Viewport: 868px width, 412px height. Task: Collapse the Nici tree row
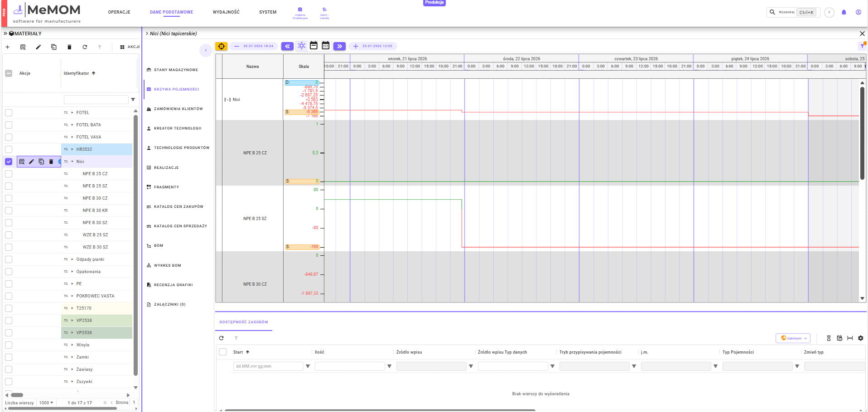[72, 162]
